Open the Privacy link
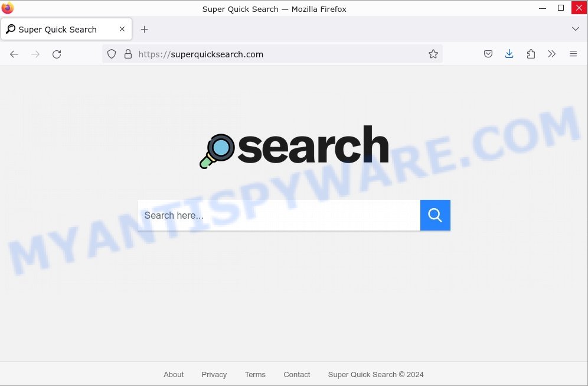The width and height of the screenshot is (588, 386). tap(214, 374)
